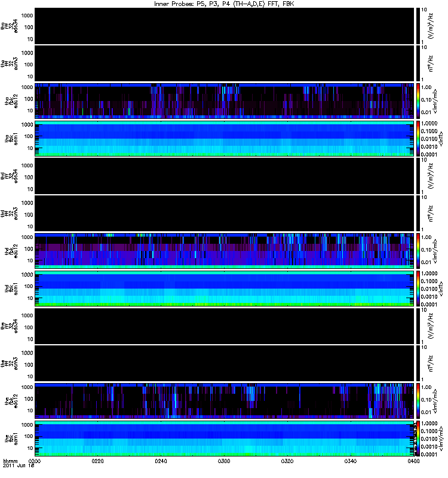448x478 pixels.
Task: Click the thd fbk edc12 spectrogram panel
Action: tap(225, 251)
